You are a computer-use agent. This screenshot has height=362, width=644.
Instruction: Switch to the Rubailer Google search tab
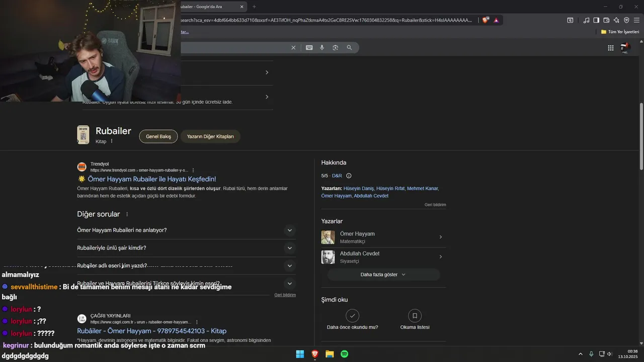point(209,7)
